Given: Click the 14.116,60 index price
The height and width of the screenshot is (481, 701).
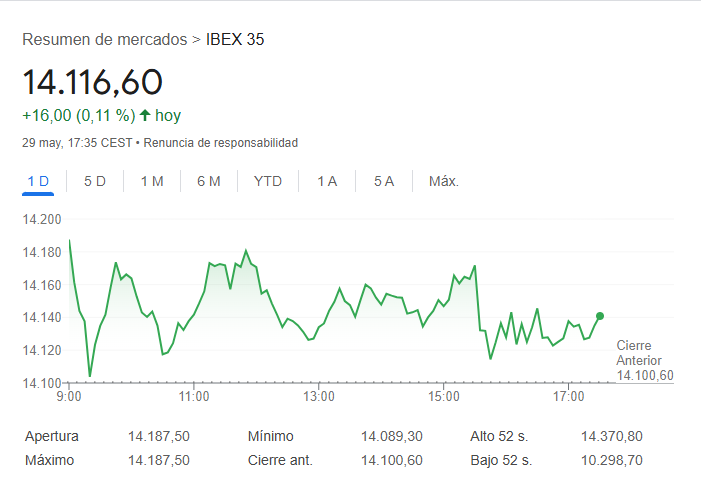Looking at the screenshot, I should (x=92, y=82).
